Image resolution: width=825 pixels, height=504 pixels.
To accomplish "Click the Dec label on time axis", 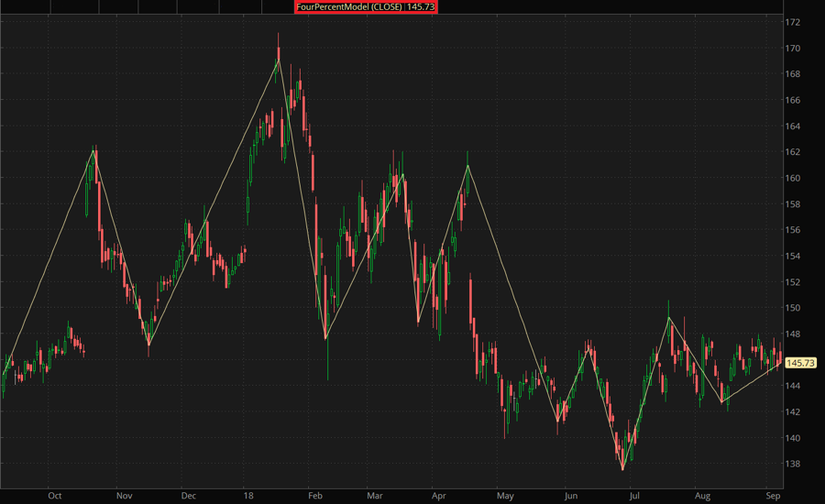I will click(188, 495).
